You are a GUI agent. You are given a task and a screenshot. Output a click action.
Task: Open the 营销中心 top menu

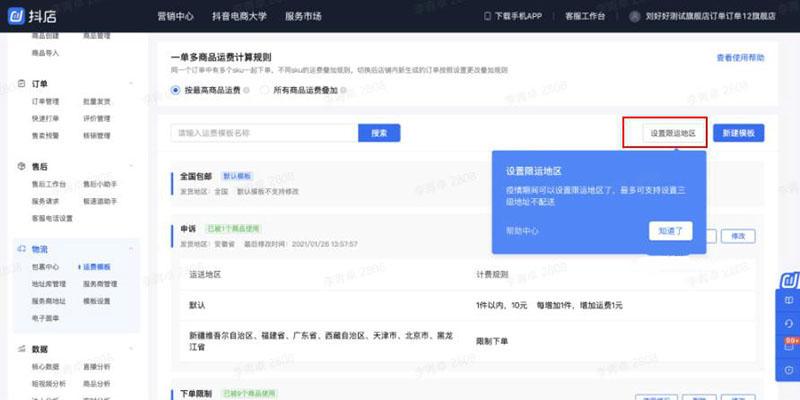pos(177,16)
